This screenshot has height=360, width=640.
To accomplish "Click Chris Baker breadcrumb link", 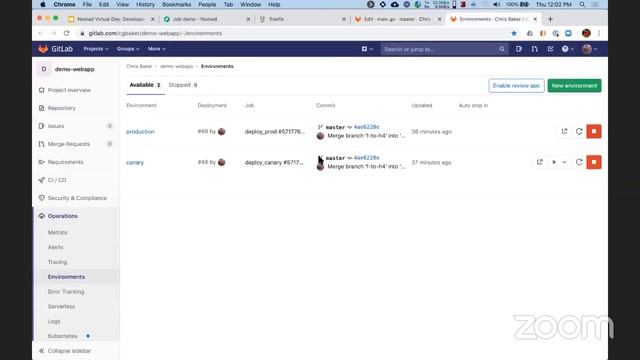I will (139, 67).
